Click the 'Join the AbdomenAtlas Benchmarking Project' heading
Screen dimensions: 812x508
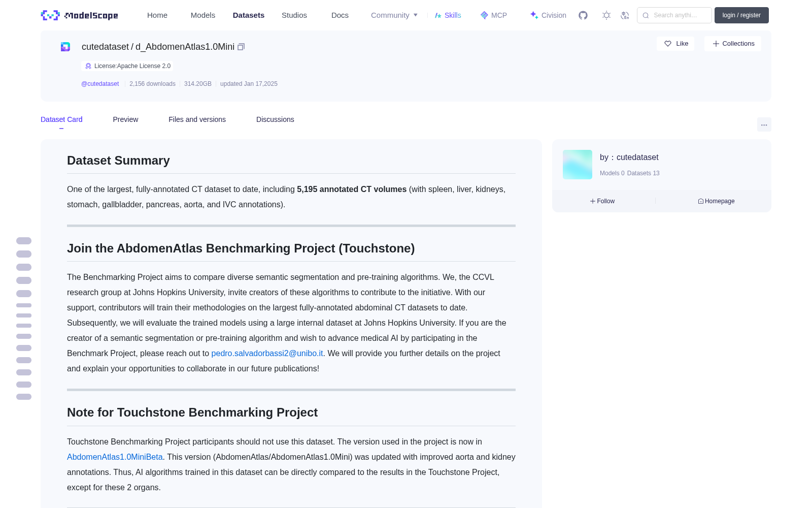pos(241,248)
